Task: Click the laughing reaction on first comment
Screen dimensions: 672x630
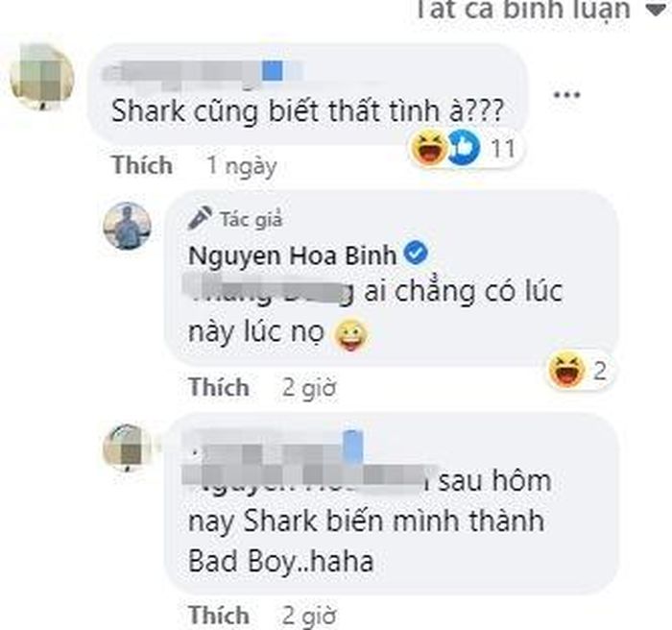Action: [429, 149]
